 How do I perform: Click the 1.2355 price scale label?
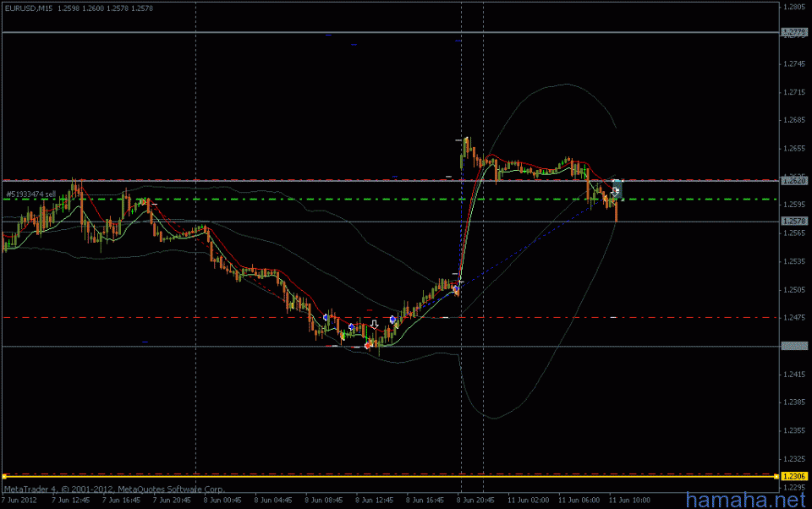click(794, 430)
